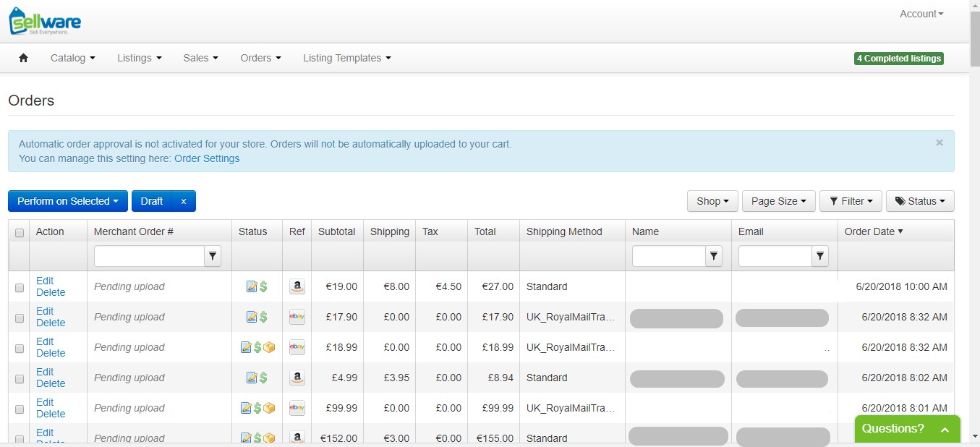Viewport: 980px width, 447px height.
Task: Select the checkbox for the £17.90 order
Action: 20,318
